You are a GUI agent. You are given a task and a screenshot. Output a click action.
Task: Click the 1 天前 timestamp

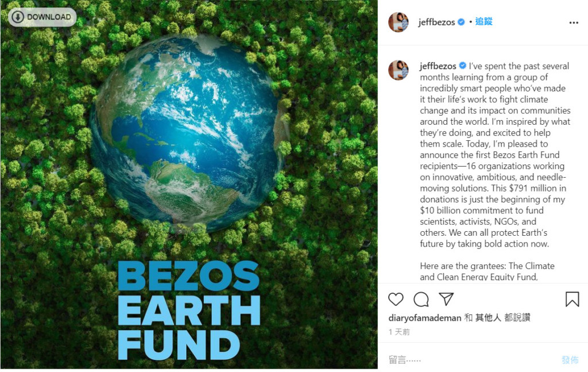pos(399,332)
